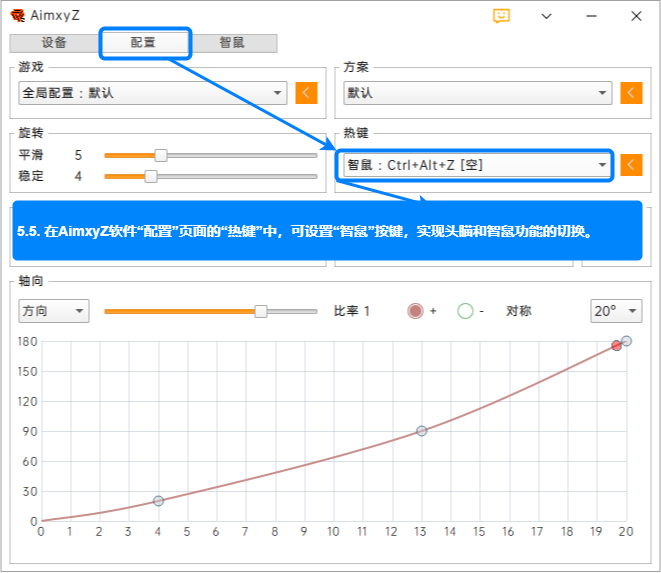The image size is (661, 573).
Task: Minimize the AimxyZ window
Action: coord(591,16)
